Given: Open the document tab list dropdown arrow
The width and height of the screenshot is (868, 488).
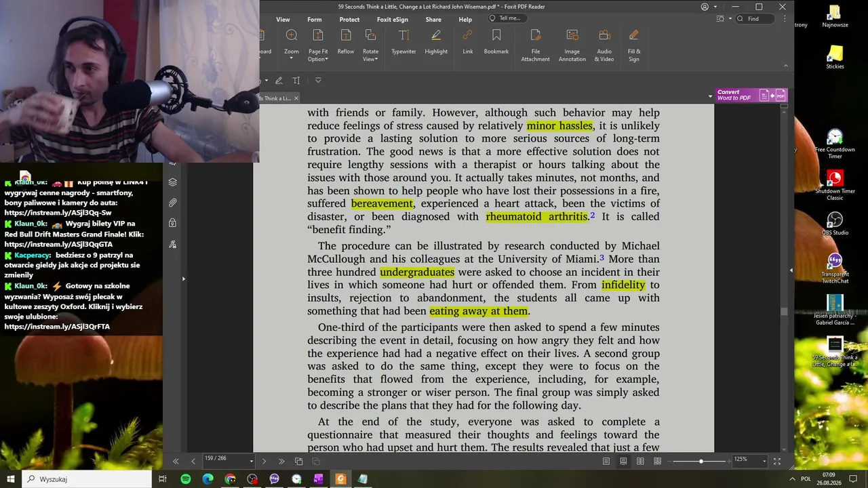Looking at the screenshot, I should pos(710,96).
